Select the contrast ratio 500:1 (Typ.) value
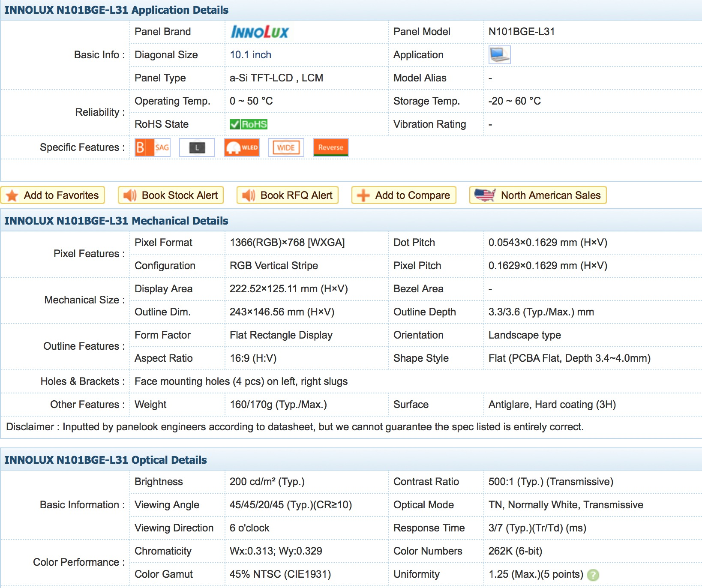 (551, 482)
